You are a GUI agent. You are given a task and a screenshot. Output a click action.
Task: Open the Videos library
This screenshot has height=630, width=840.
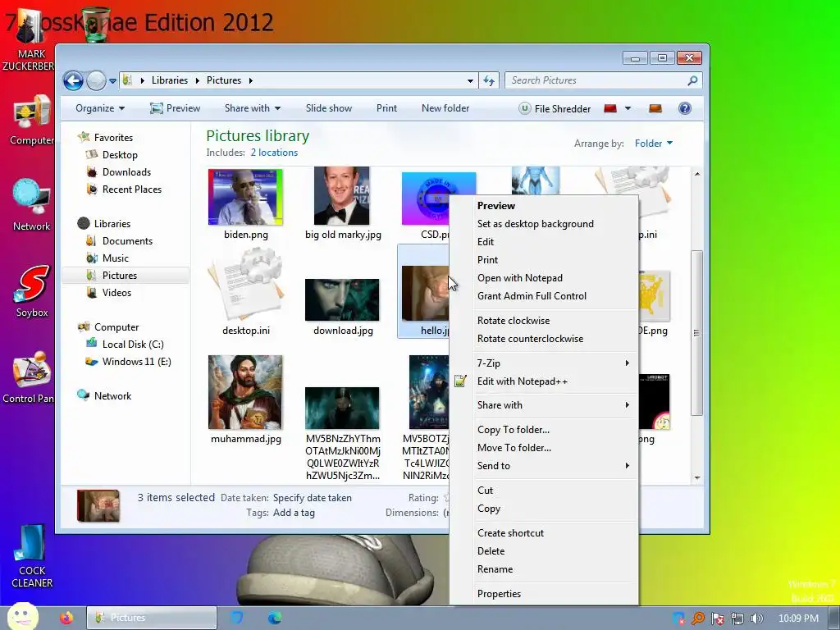[116, 293]
